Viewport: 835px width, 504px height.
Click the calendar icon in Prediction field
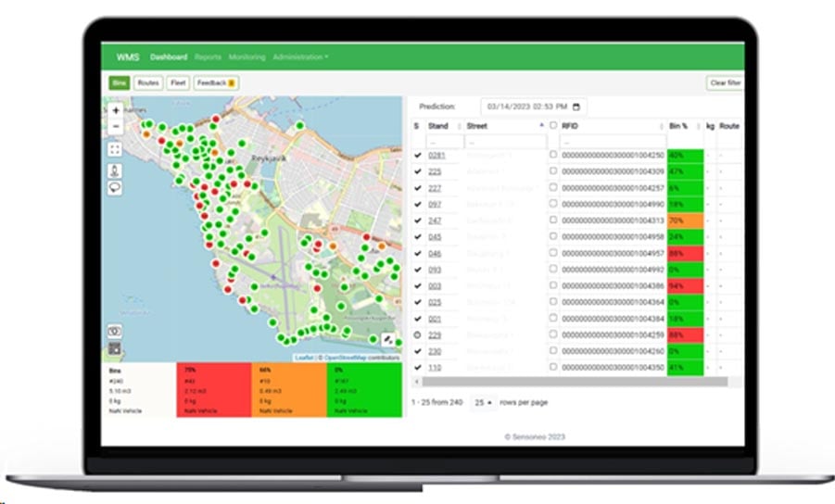577,107
